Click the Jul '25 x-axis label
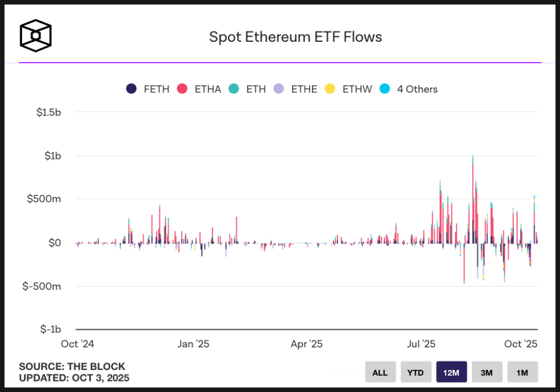 [x=421, y=344]
